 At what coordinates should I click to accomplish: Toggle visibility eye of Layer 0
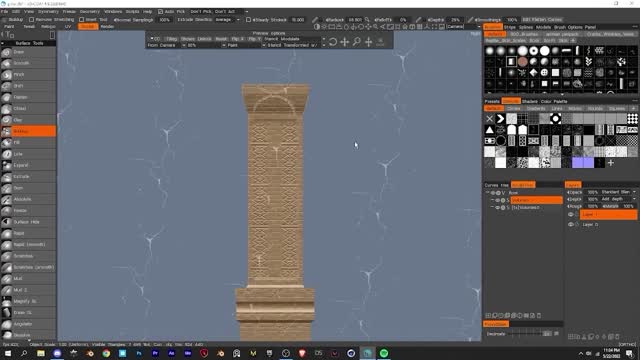point(571,224)
